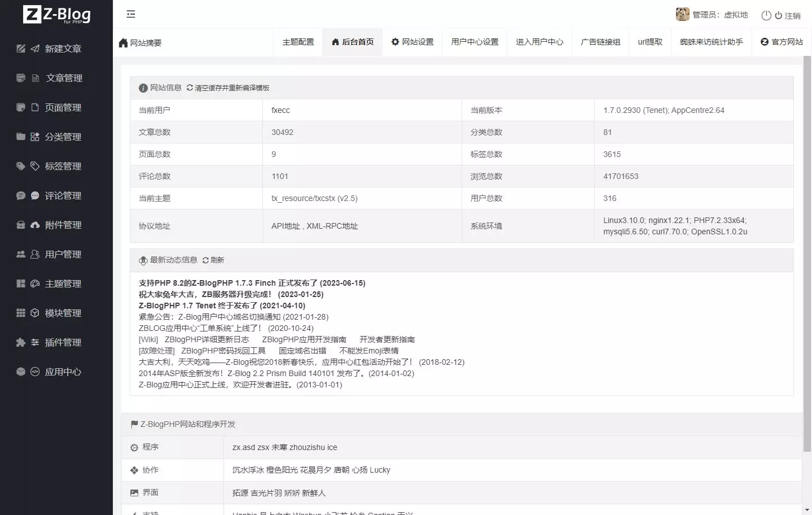Select the article count 30492
This screenshot has height=515, width=812.
[282, 132]
